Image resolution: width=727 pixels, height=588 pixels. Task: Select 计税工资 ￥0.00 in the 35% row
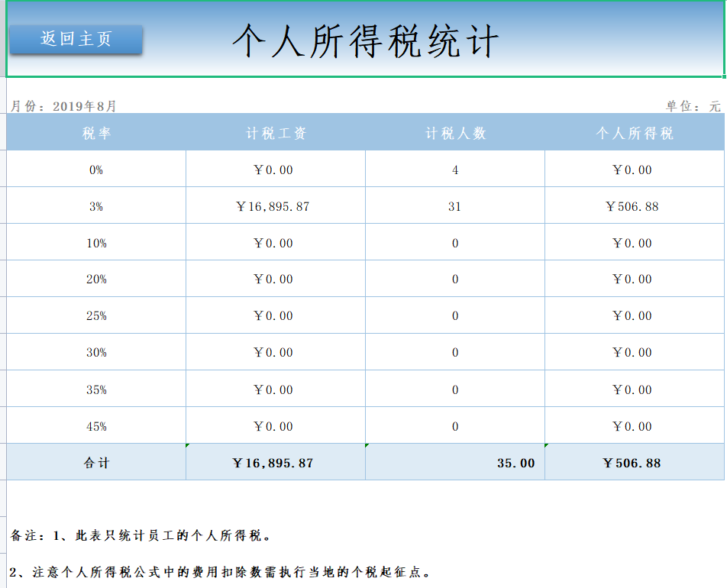[276, 389]
